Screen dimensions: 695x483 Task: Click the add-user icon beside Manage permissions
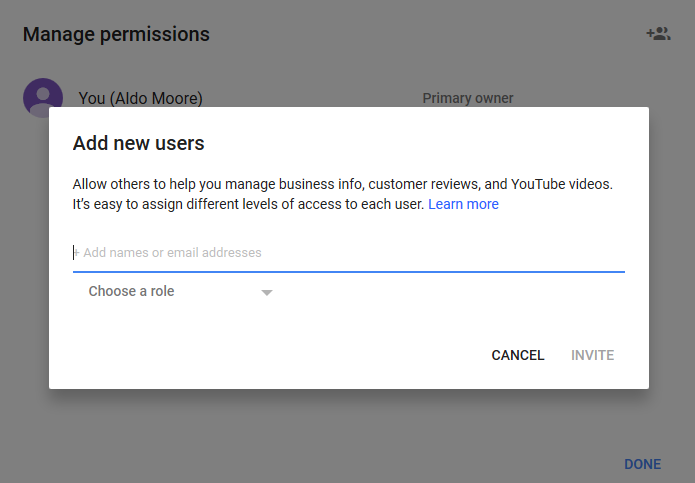(658, 34)
